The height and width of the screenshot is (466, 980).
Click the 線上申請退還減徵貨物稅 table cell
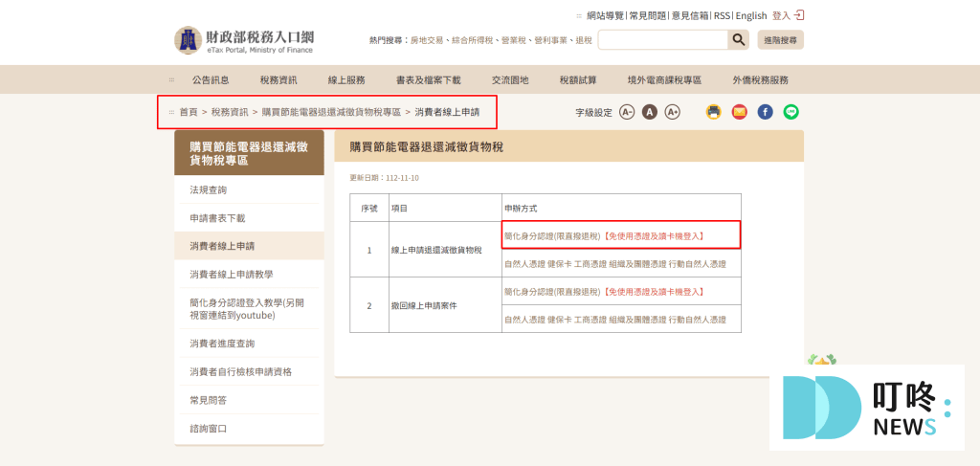pos(445,250)
